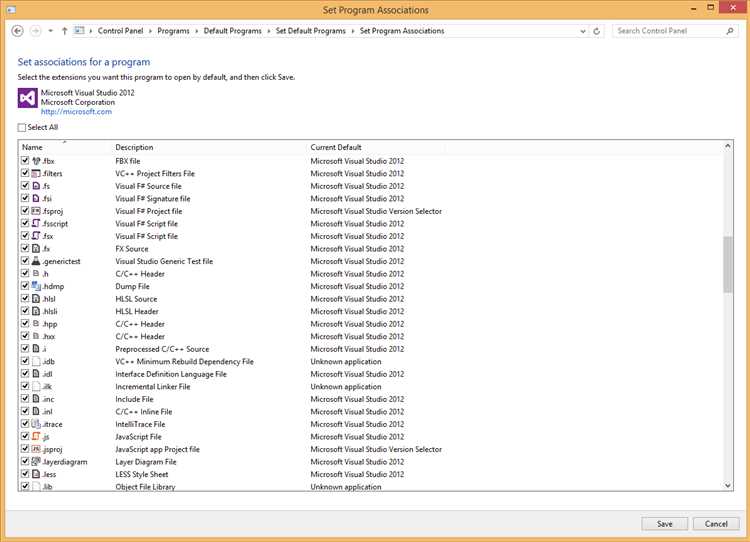The image size is (750, 542).
Task: Uncheck the .hlsli extension checkbox
Action: [x=25, y=311]
